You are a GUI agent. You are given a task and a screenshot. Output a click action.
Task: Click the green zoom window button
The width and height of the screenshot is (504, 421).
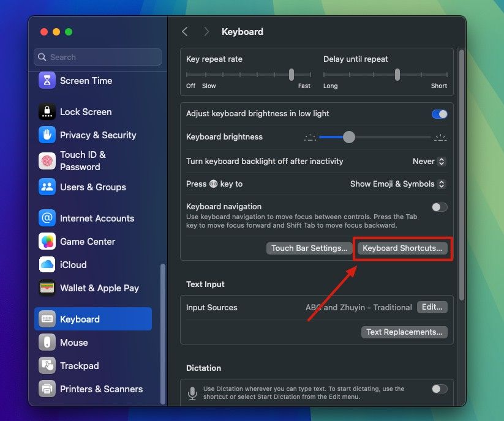tap(69, 32)
